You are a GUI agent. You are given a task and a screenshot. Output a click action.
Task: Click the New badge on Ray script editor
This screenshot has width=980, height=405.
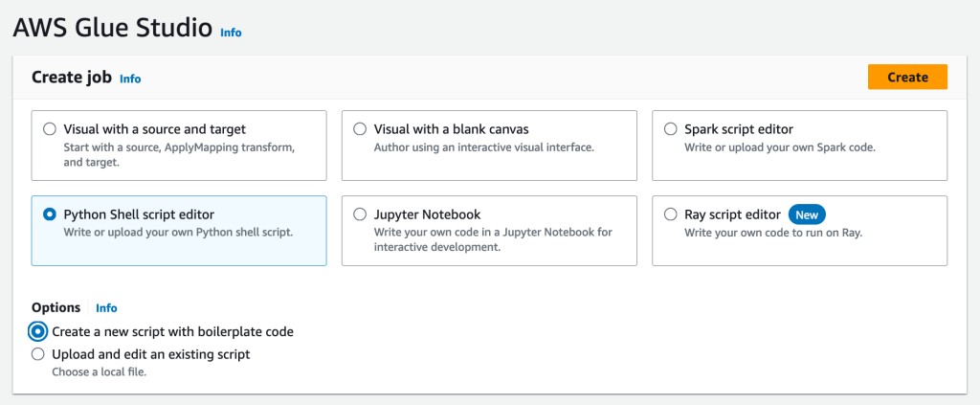point(808,214)
